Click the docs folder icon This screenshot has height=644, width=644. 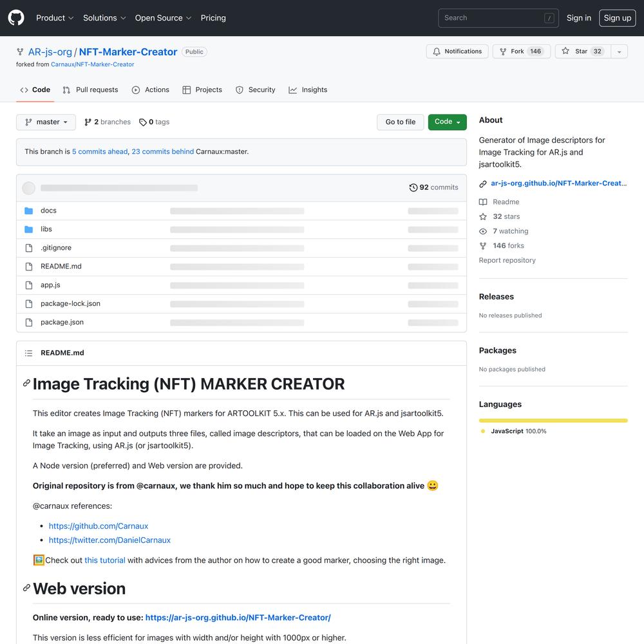coord(29,211)
